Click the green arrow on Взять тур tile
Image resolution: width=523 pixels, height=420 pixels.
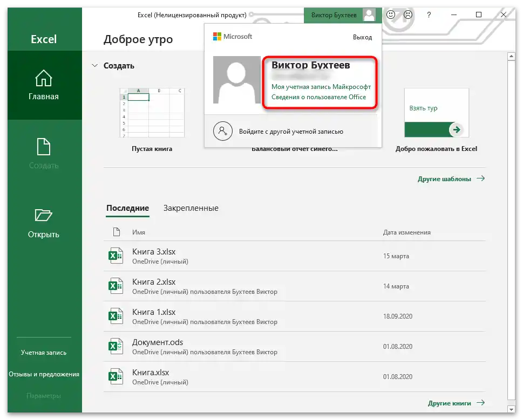[x=457, y=129]
